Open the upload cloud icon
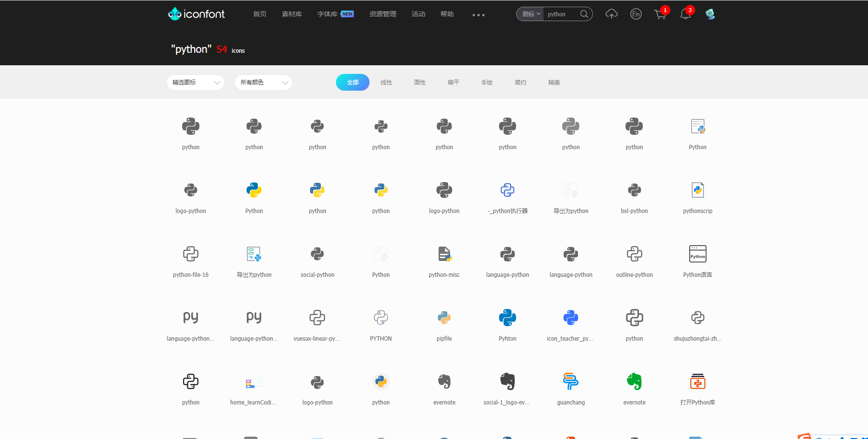This screenshot has height=439, width=868. (x=611, y=14)
